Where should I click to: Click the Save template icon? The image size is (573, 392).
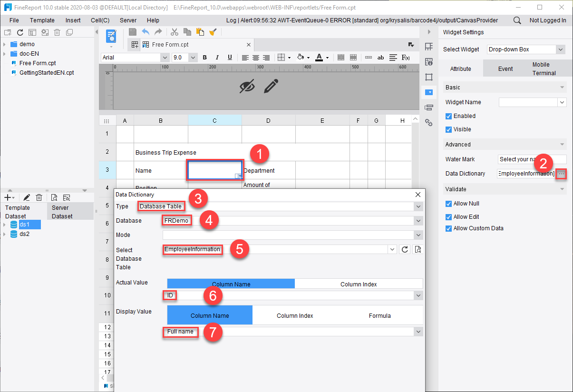click(133, 32)
